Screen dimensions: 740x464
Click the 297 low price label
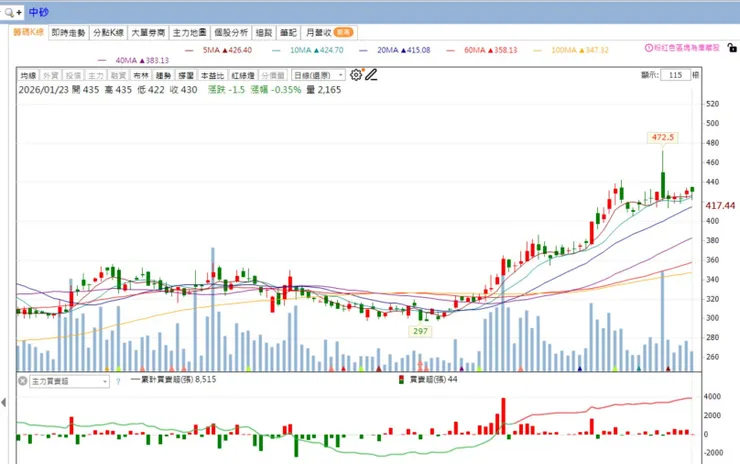tap(420, 331)
